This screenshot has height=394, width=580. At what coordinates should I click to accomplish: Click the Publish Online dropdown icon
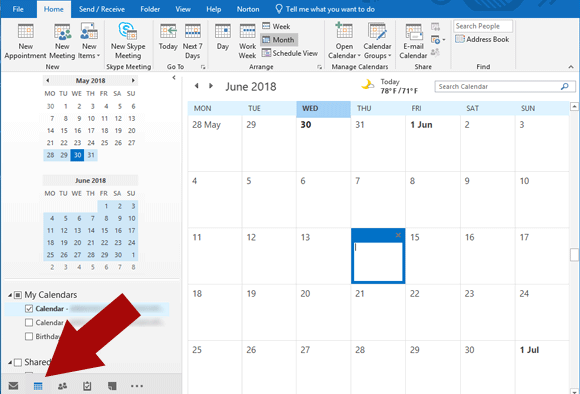pos(438,39)
